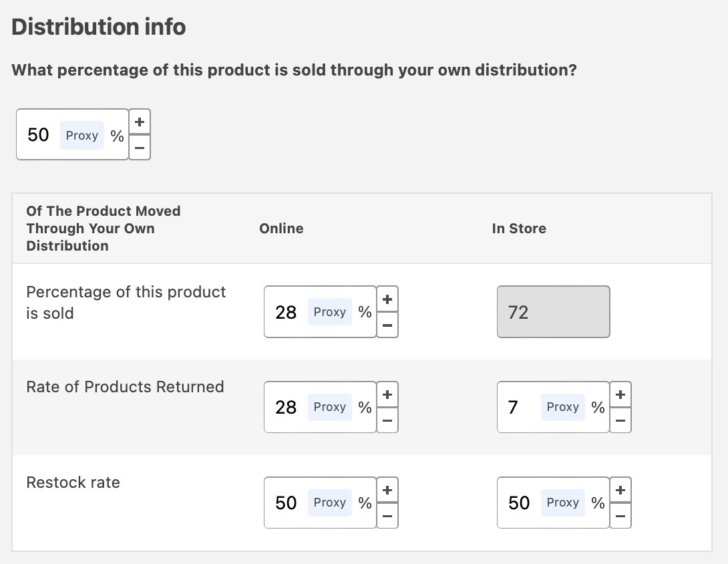Screen dimensions: 728x564
Task: Click plus for Online percentage sold
Action: (387, 299)
